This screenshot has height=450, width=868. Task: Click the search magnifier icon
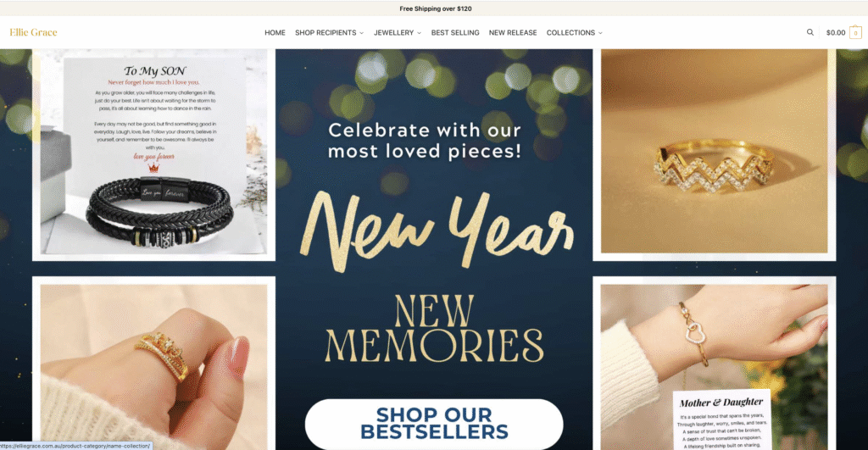(810, 32)
